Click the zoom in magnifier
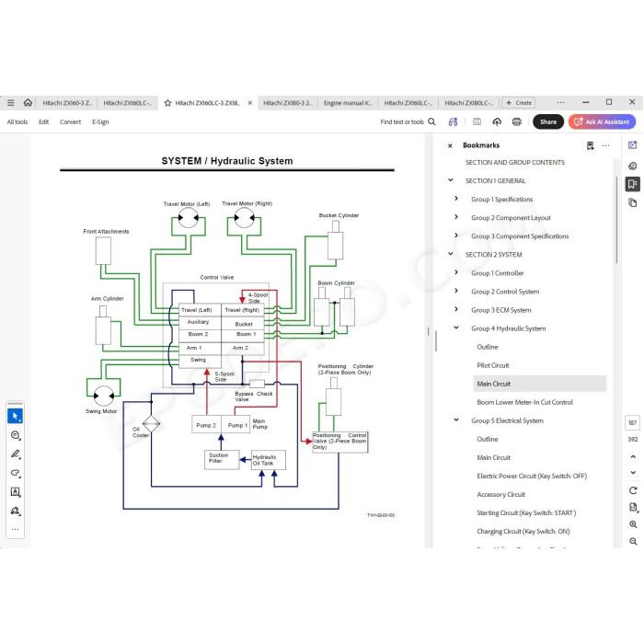 [633, 524]
